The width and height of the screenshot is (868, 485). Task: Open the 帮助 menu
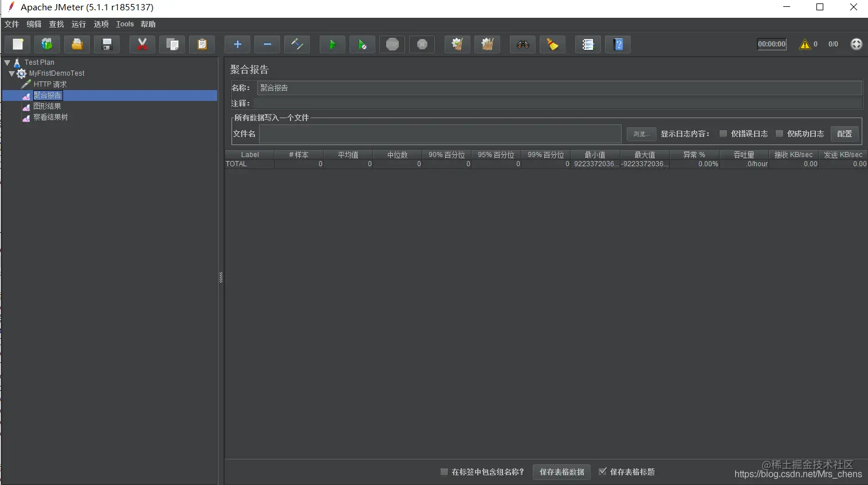click(148, 24)
